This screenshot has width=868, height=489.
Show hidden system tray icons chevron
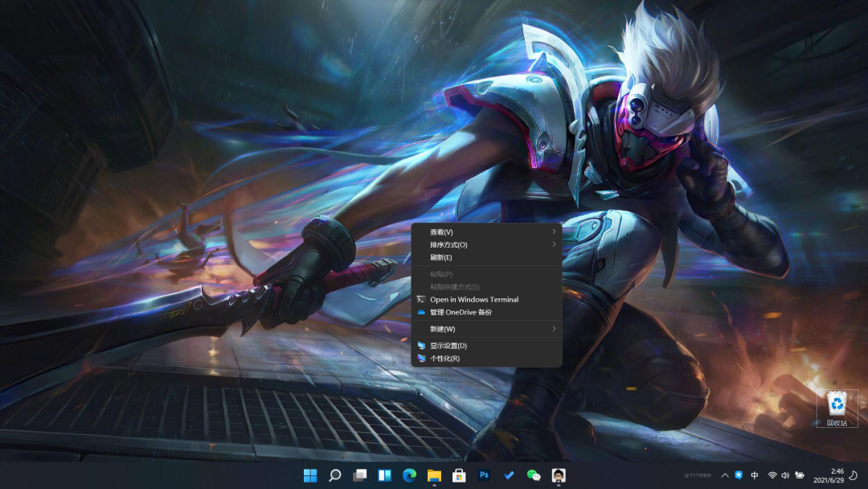[x=724, y=475]
